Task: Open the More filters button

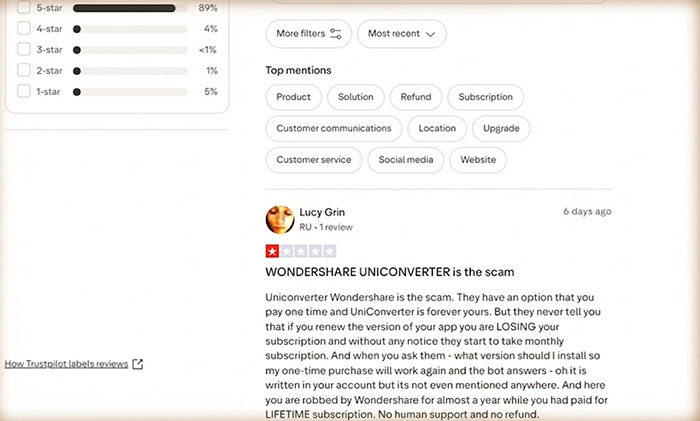Action: pos(308,33)
